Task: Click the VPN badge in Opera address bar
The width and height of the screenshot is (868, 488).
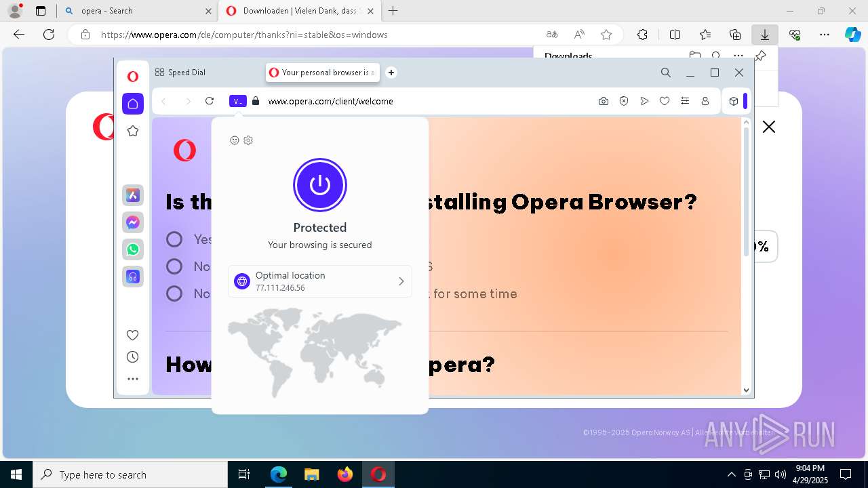Action: (x=238, y=101)
